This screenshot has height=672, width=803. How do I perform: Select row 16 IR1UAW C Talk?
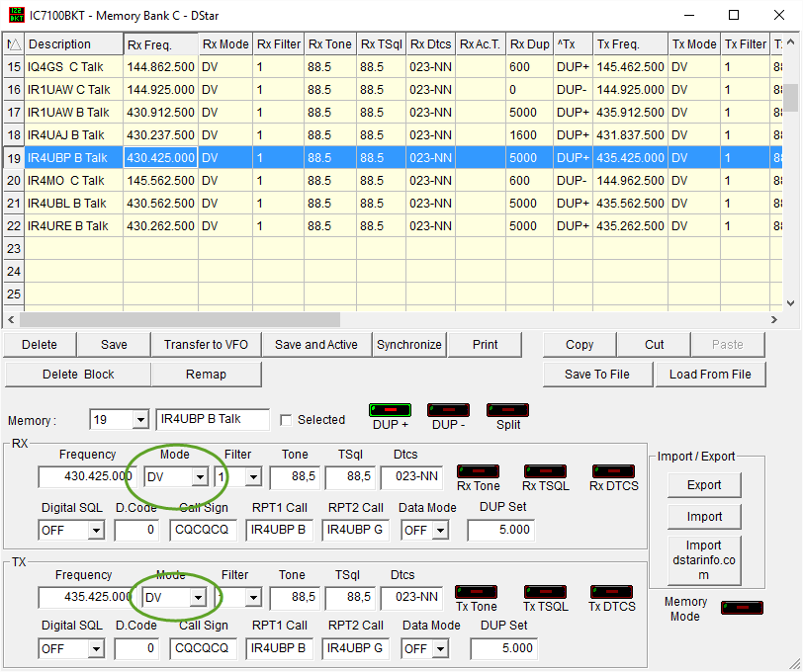click(393, 90)
